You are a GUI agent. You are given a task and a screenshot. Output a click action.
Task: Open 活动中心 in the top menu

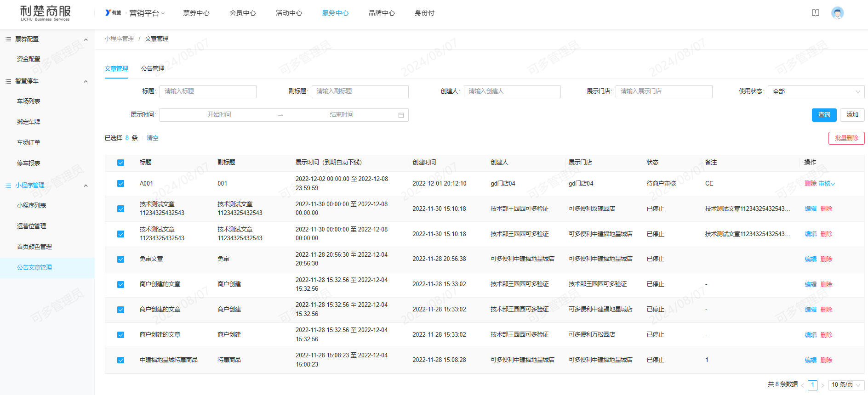point(289,13)
